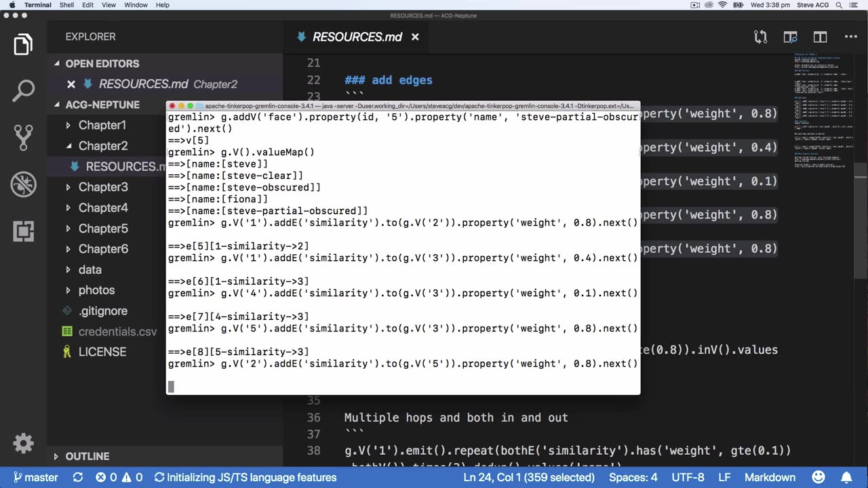868x488 pixels.
Task: Open the Terminal application menu
Action: [37, 5]
